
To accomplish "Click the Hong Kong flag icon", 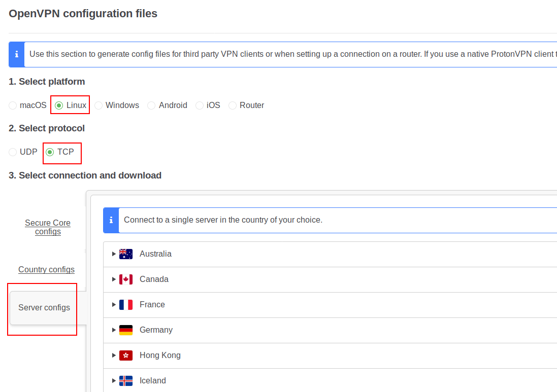I will pyautogui.click(x=126, y=355).
